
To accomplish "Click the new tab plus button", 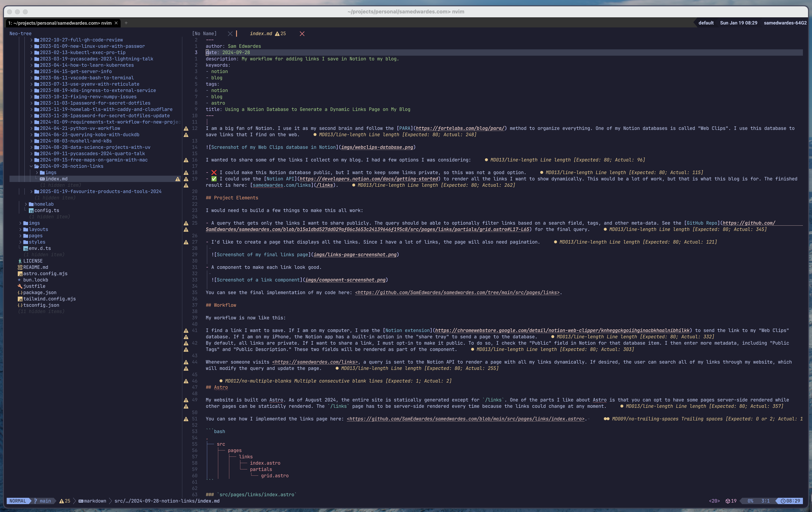I will (126, 23).
